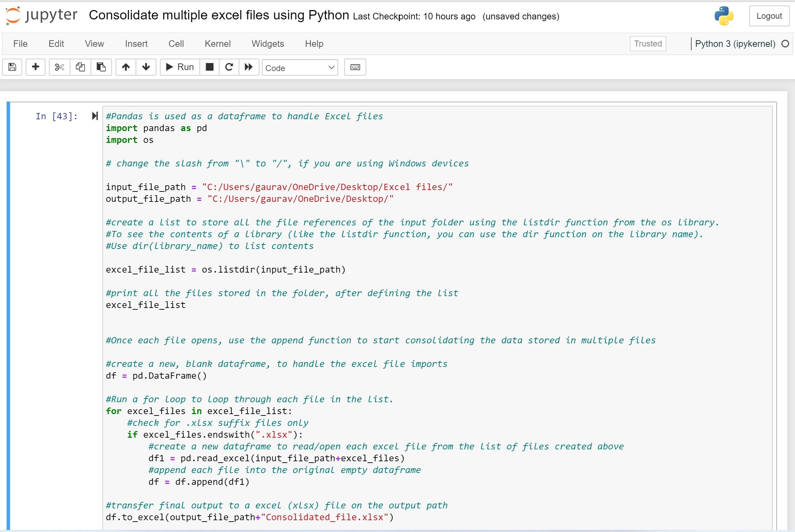Image resolution: width=795 pixels, height=532 pixels.
Task: Interrupt the kernel with the stop icon
Action: pos(210,67)
